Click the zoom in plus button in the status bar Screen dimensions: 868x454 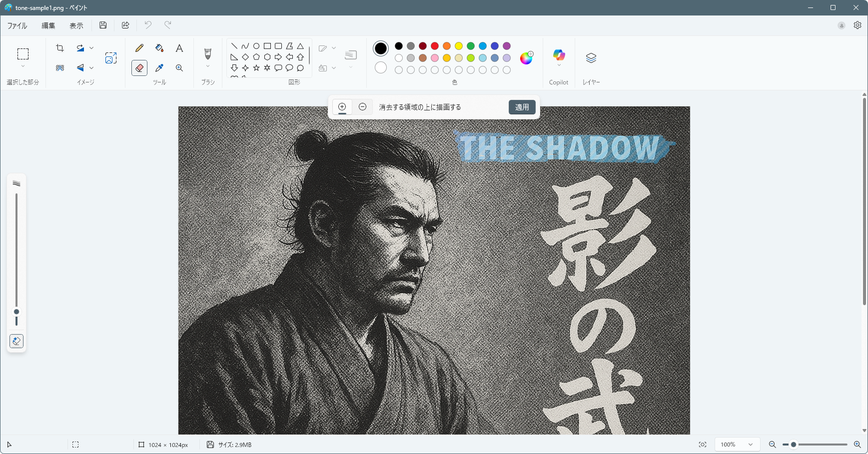tap(857, 445)
